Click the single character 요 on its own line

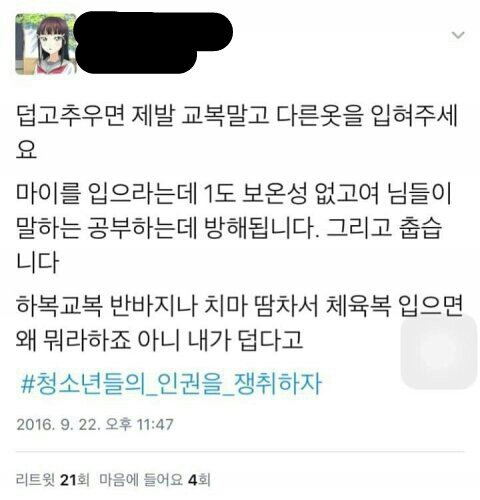click(26, 149)
